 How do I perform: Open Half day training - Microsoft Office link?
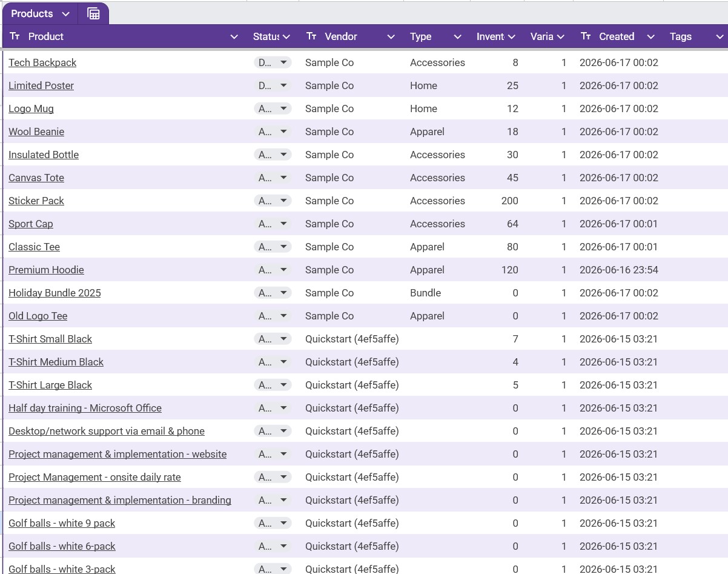tap(85, 408)
